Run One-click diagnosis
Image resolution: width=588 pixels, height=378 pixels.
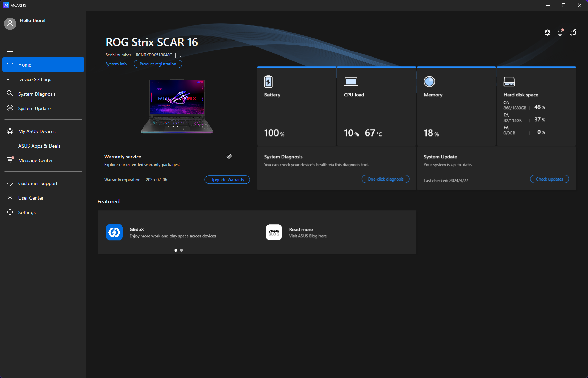tap(386, 179)
